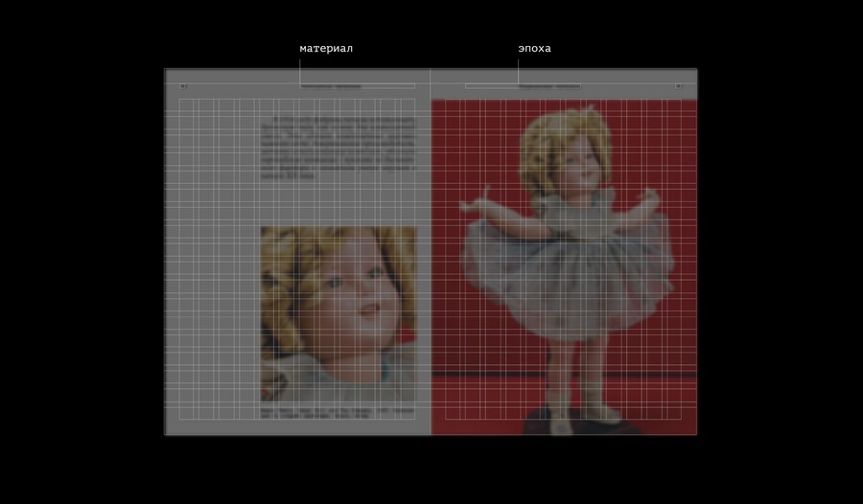
Task: Select the doll face close-up photo
Action: 338,314
